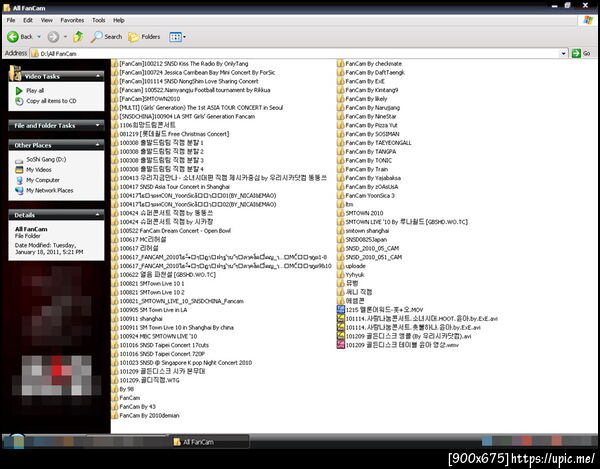
Task: Select folder FanCam By Yajabalsa
Action: click(369, 178)
